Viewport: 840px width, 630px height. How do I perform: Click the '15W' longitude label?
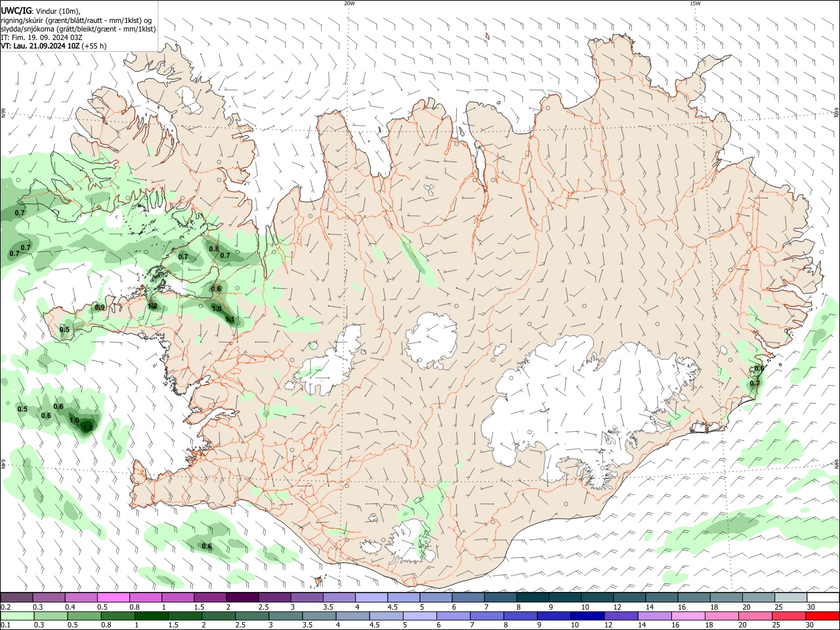pyautogui.click(x=695, y=3)
